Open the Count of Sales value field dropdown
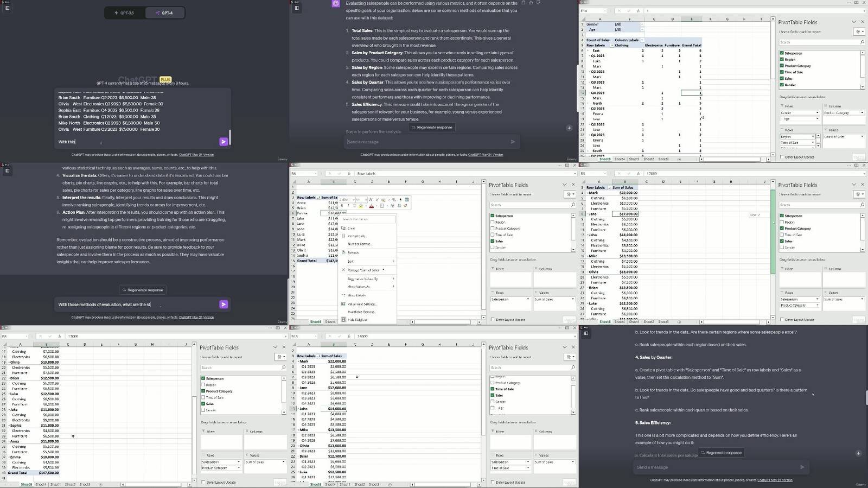 point(862,137)
